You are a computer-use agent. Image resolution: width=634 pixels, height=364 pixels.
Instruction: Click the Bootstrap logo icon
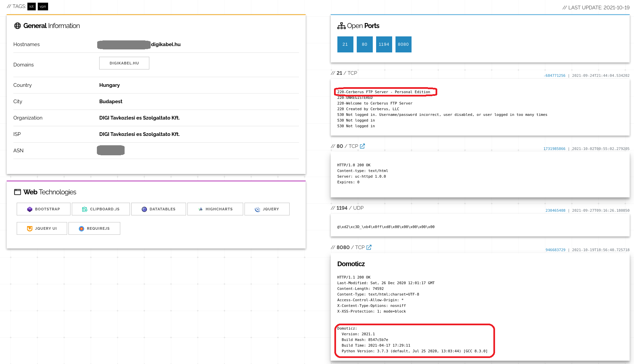[x=30, y=209]
